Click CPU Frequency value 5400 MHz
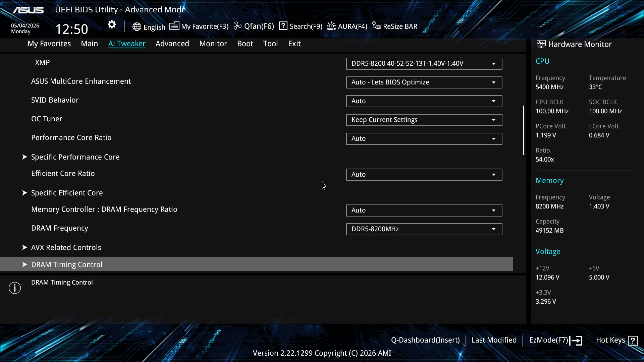644x362 pixels. (549, 87)
